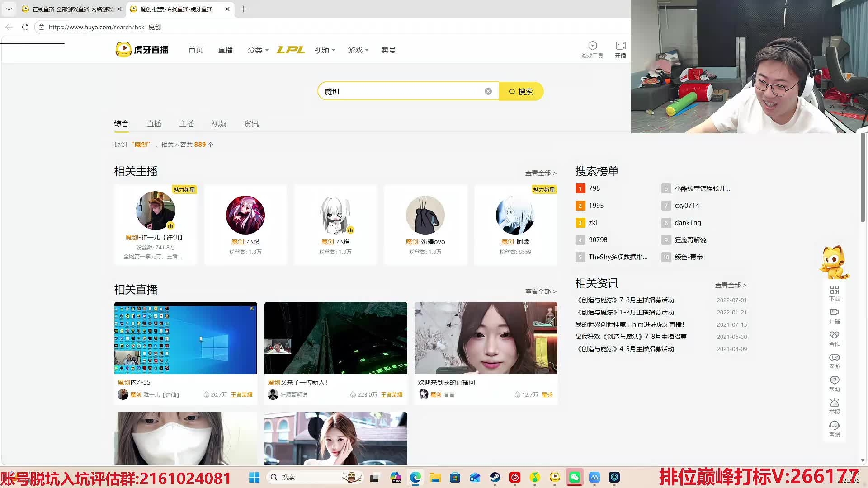Open 直播 in the top navigation bar
The image size is (868, 488).
coord(226,50)
